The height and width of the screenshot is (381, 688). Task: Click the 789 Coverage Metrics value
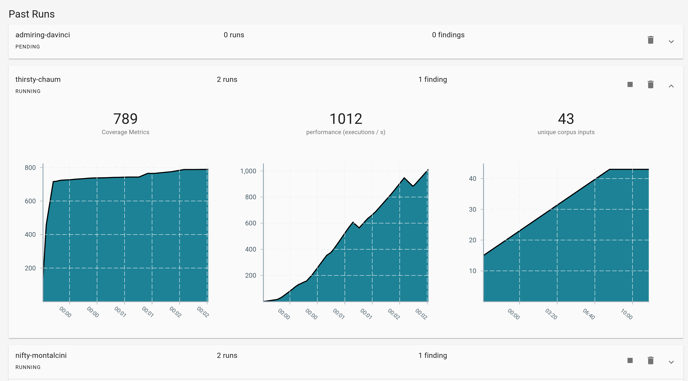point(125,119)
